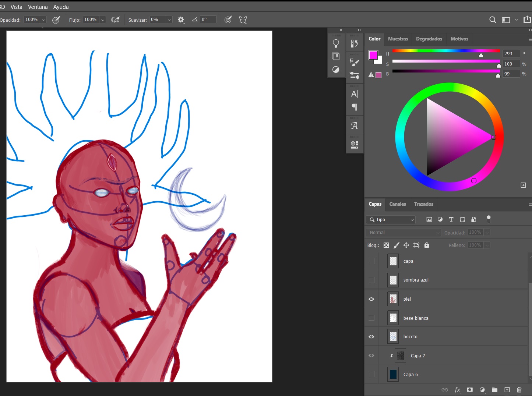Filter layers by pixel image type
This screenshot has width=532, height=396.
429,219
